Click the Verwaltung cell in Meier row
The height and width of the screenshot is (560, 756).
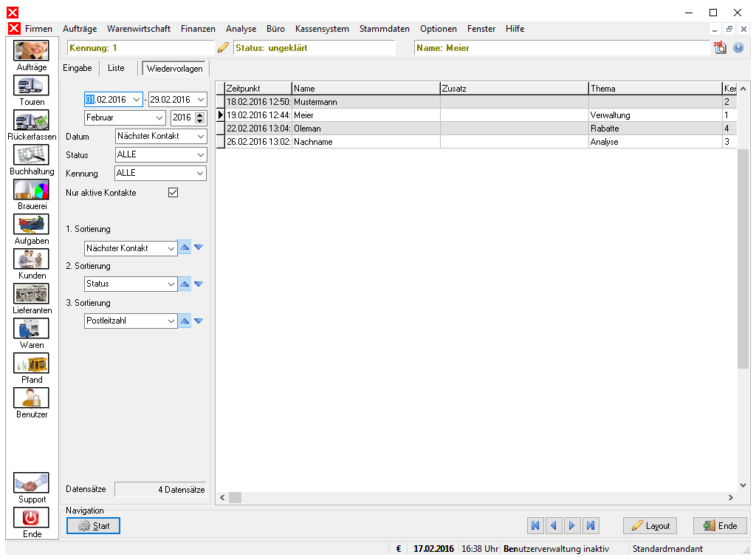tap(655, 115)
